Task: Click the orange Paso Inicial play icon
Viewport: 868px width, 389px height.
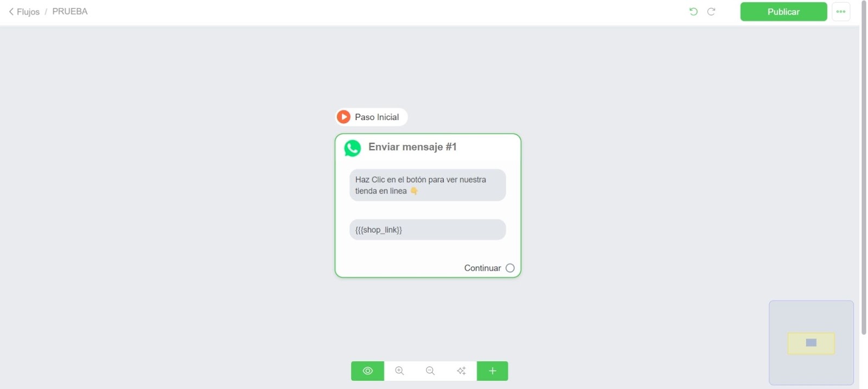Action: coord(343,117)
